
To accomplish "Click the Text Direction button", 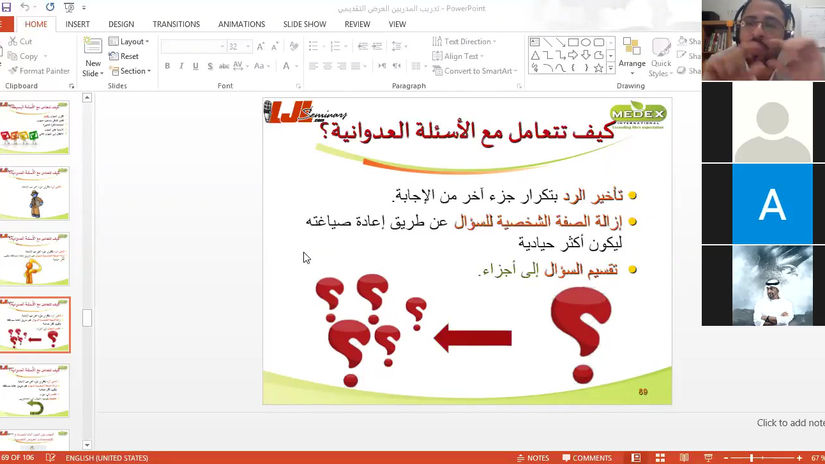I will pos(464,41).
